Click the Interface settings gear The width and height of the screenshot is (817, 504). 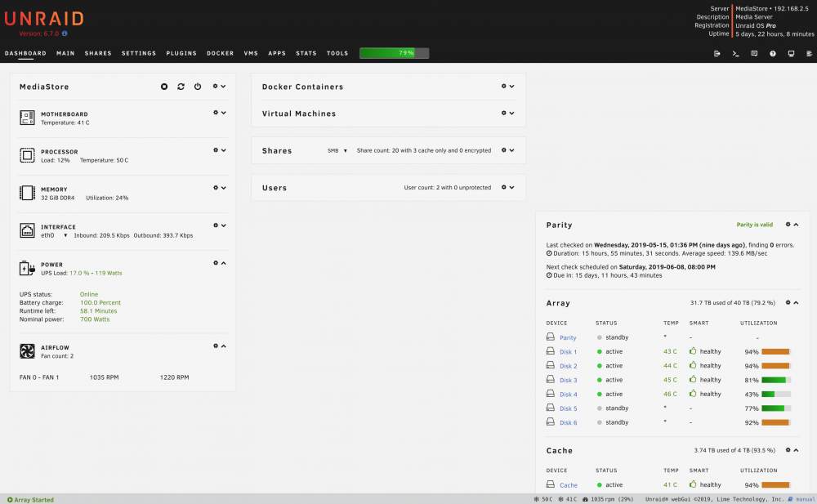point(216,225)
